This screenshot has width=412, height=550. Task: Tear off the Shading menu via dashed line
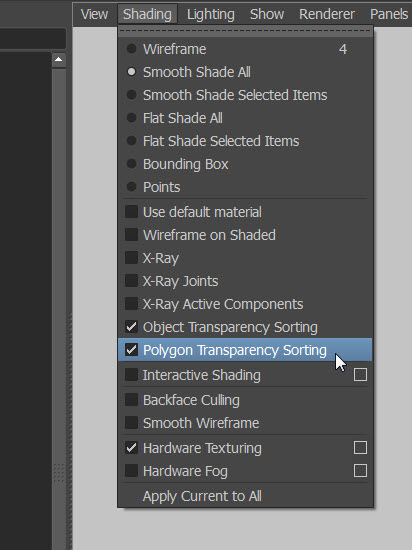245,31
